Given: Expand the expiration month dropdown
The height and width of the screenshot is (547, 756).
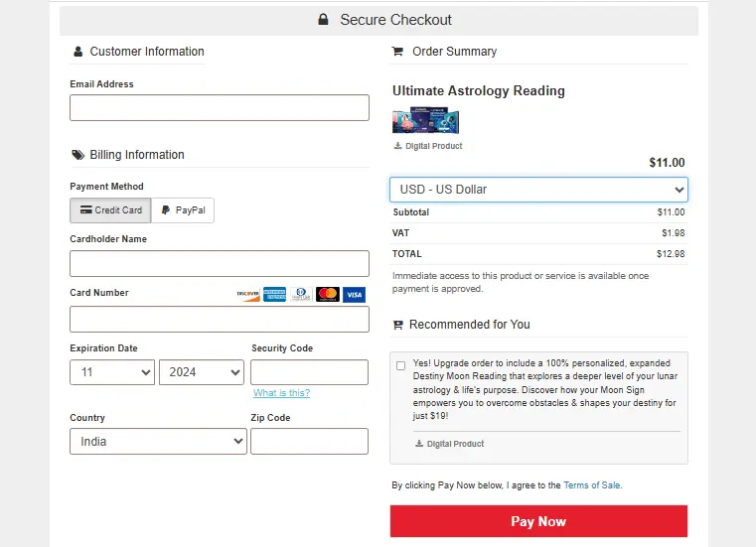Looking at the screenshot, I should (x=112, y=372).
